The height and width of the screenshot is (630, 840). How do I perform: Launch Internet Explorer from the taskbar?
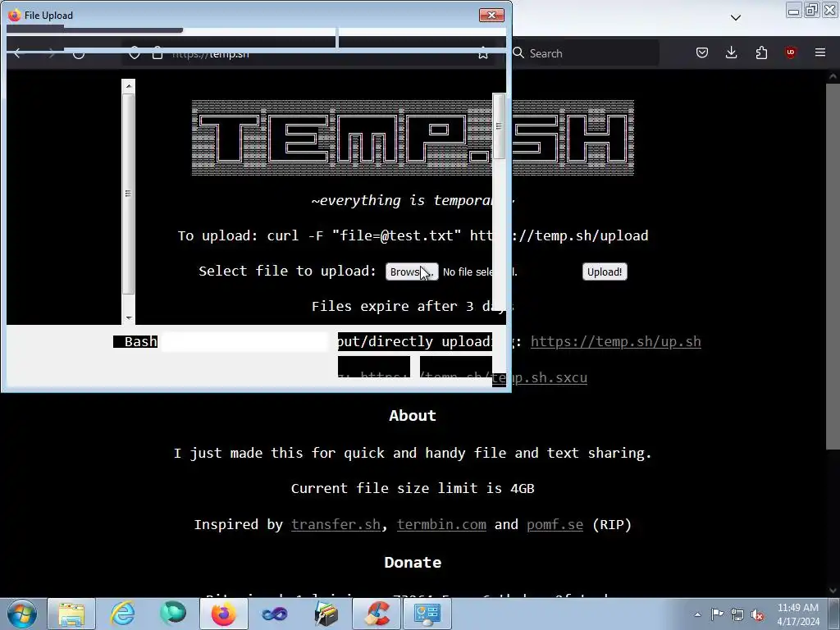click(x=122, y=614)
